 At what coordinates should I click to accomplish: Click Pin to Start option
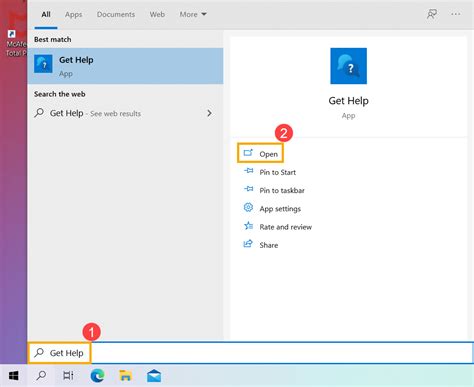(277, 172)
